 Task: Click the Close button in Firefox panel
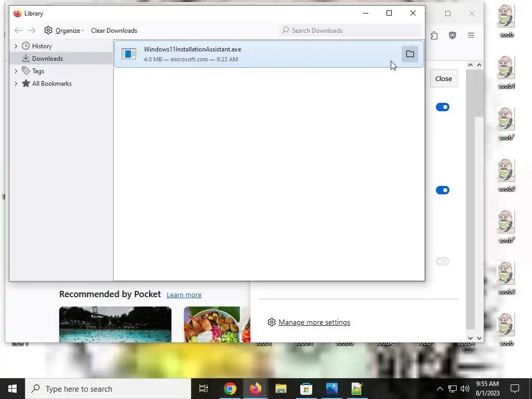pos(444,79)
